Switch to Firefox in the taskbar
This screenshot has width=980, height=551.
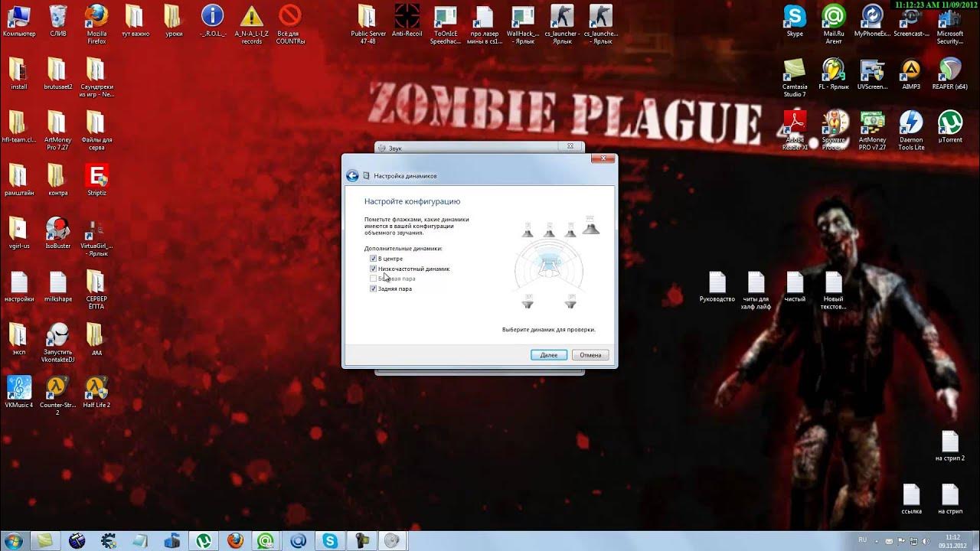(236, 541)
